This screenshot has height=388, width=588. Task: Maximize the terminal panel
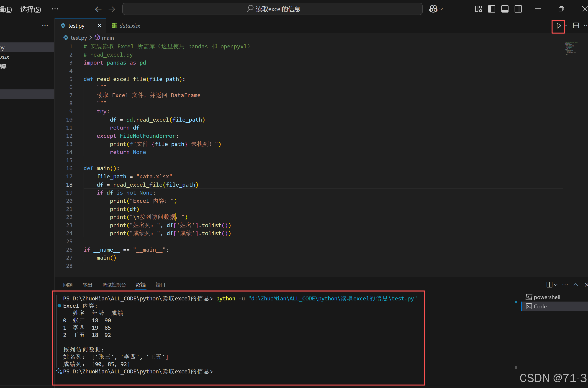[x=576, y=285]
